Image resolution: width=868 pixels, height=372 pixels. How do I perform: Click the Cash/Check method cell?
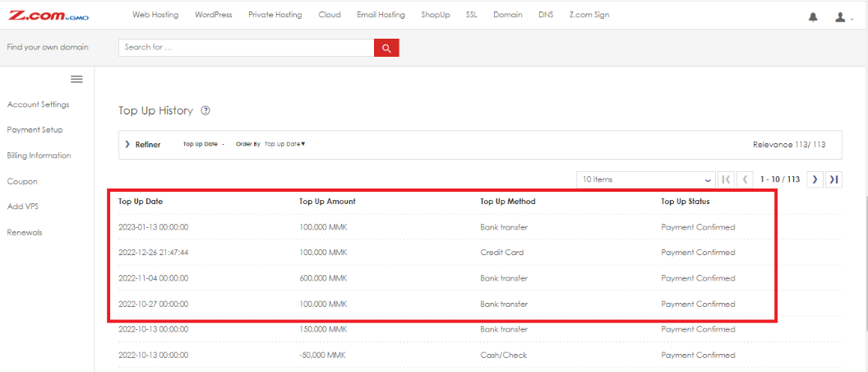coord(504,355)
